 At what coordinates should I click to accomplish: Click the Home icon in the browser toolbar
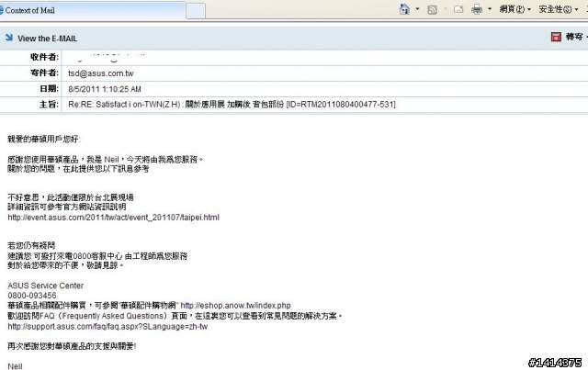pyautogui.click(x=404, y=9)
